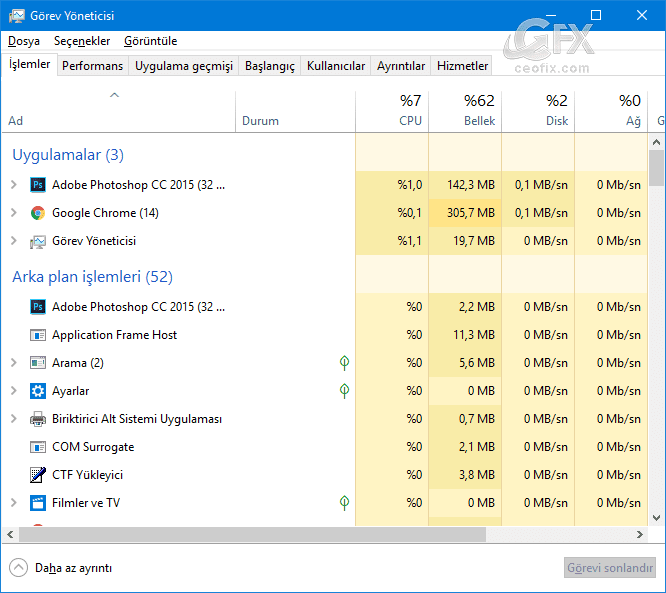Image resolution: width=666 pixels, height=593 pixels.
Task: Click the Daha az ayrıntı link
Action: point(73,568)
